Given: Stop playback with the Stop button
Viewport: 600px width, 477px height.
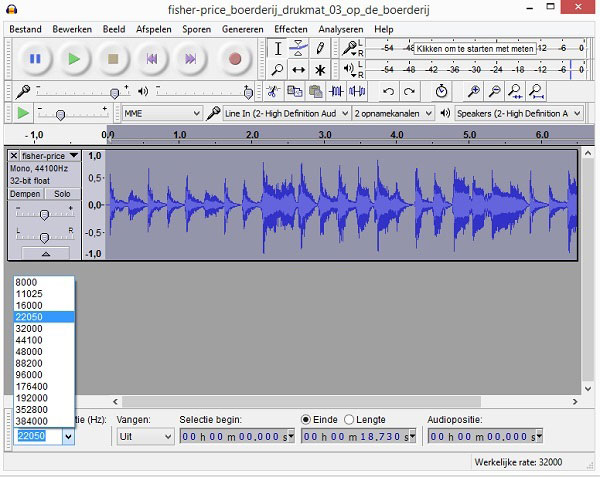Looking at the screenshot, I should tap(113, 59).
